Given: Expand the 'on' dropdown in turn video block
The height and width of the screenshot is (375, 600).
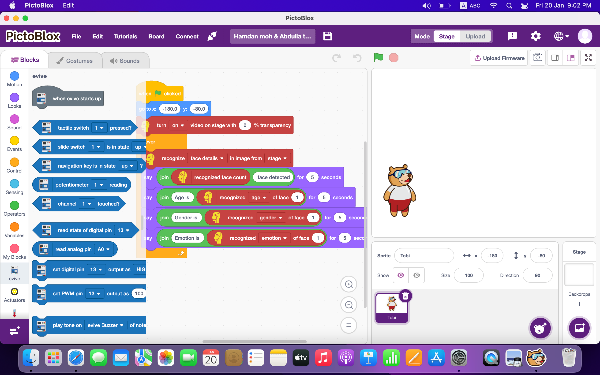Looking at the screenshot, I should (x=178, y=125).
